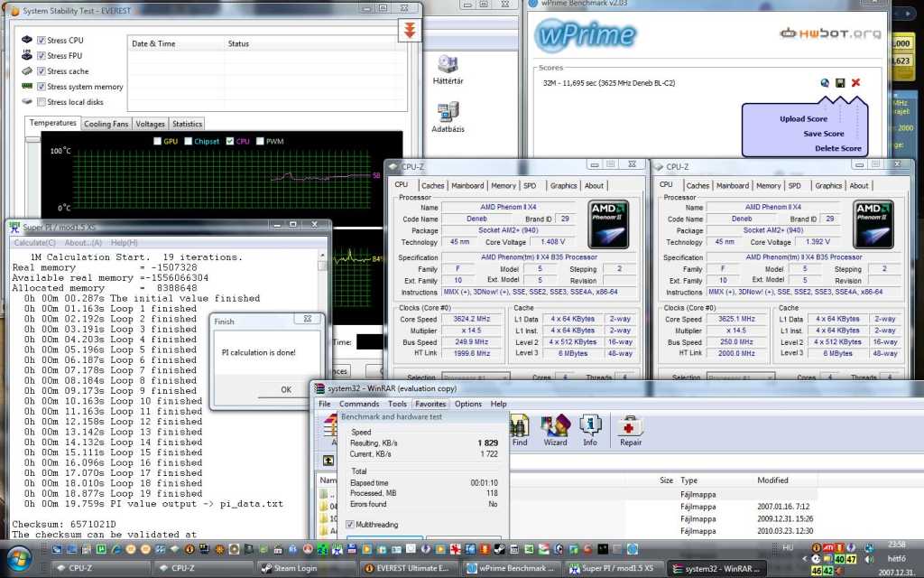
Task: Open the Statistics tab in EVEREST
Action: pyautogui.click(x=188, y=124)
